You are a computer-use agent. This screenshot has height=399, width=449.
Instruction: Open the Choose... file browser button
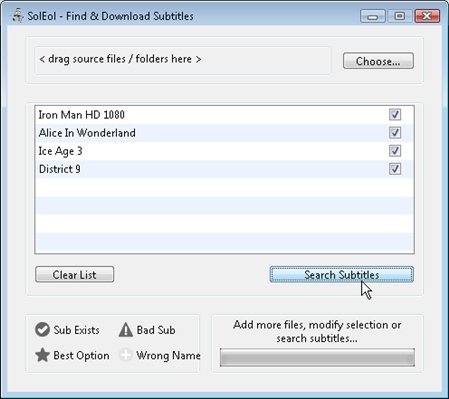click(378, 61)
